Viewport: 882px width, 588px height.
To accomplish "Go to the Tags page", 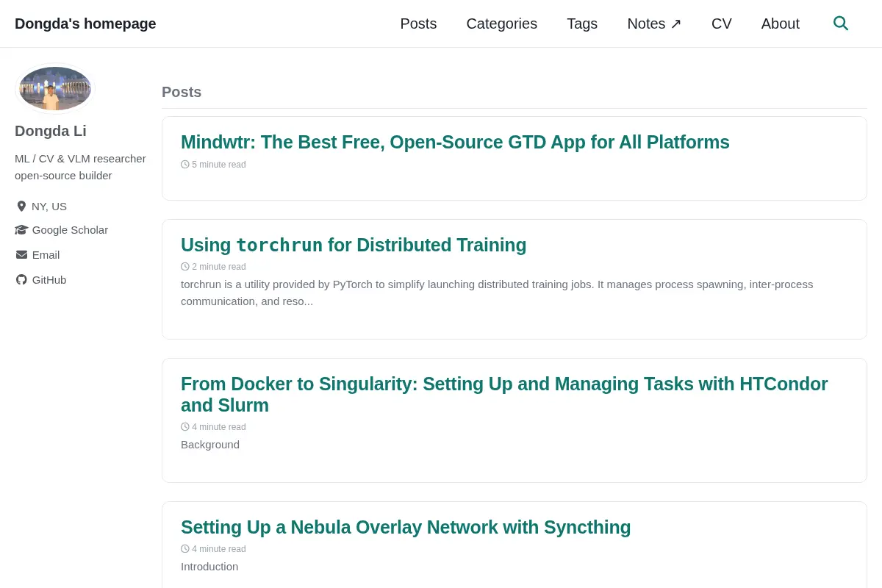I will [x=582, y=24].
